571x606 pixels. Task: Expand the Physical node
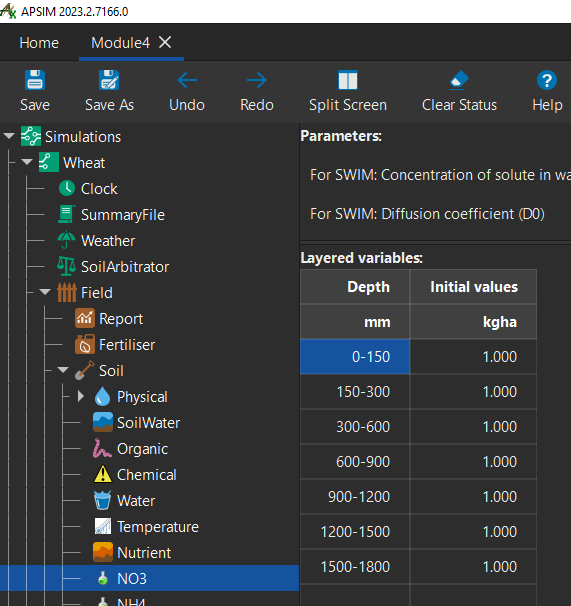pyautogui.click(x=81, y=396)
